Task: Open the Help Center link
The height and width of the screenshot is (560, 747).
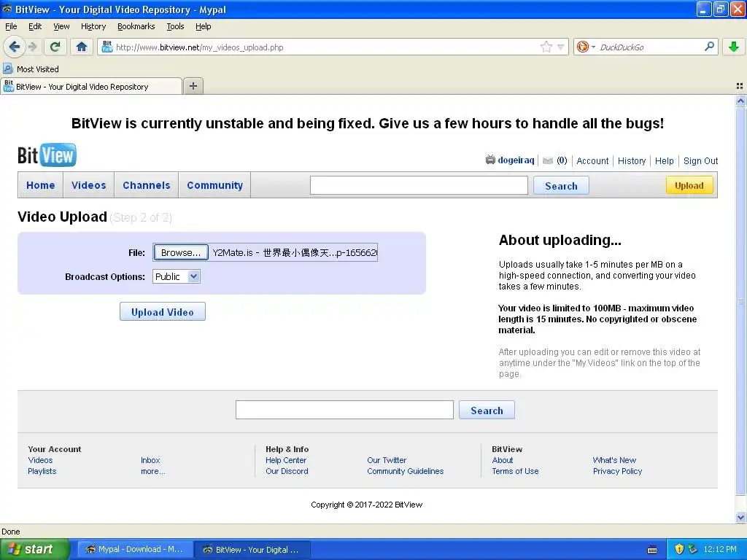Action: (x=286, y=460)
